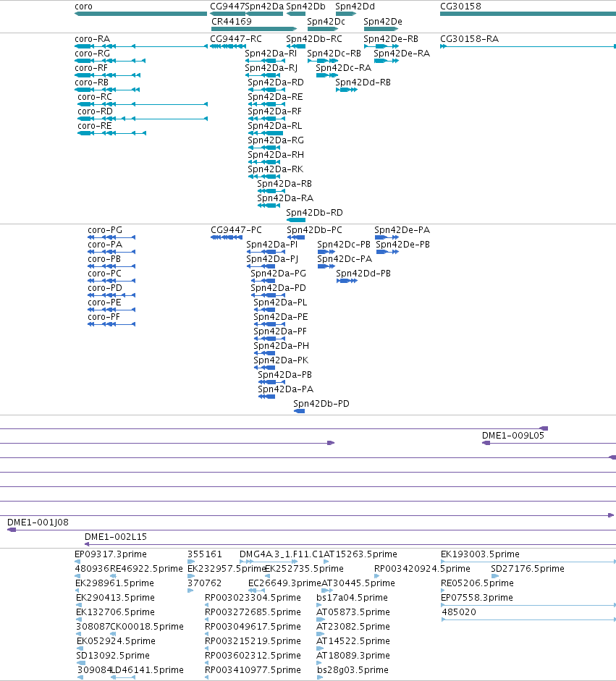Click the EP07558.3prime EST label

477,598
